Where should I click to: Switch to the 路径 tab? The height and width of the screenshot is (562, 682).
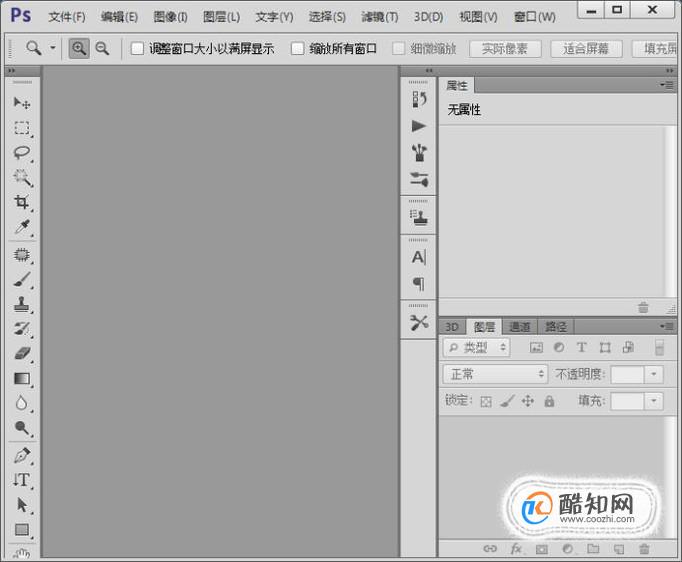(556, 327)
